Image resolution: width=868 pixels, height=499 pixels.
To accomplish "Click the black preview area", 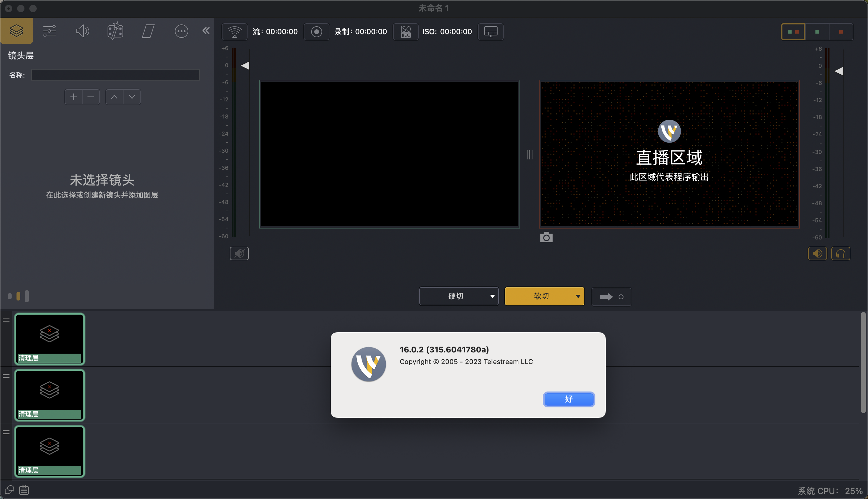I will 389,154.
